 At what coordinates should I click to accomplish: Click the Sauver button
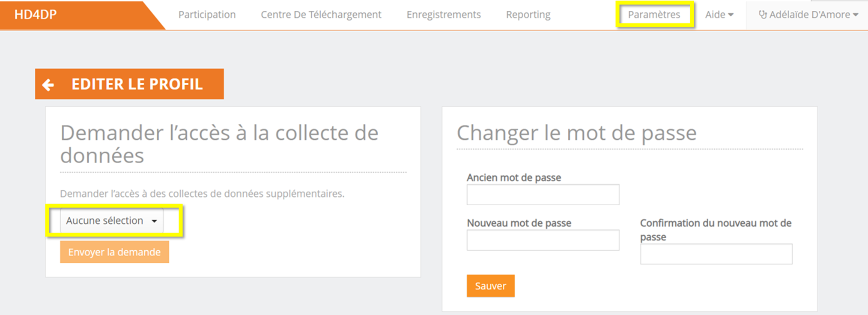[490, 286]
